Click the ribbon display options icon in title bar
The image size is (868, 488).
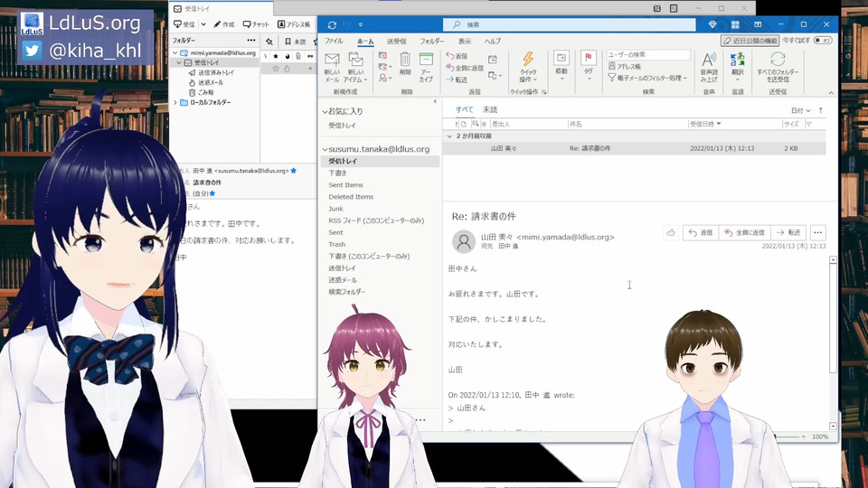point(758,24)
